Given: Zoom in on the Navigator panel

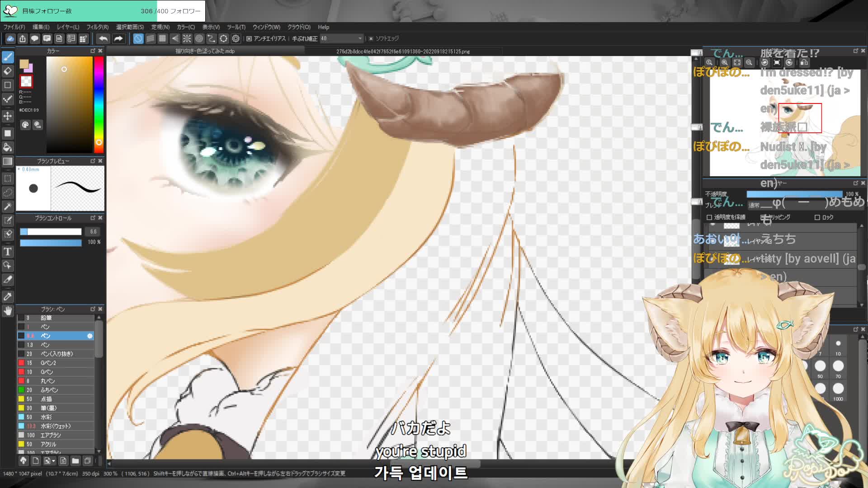Looking at the screenshot, I should [x=725, y=62].
